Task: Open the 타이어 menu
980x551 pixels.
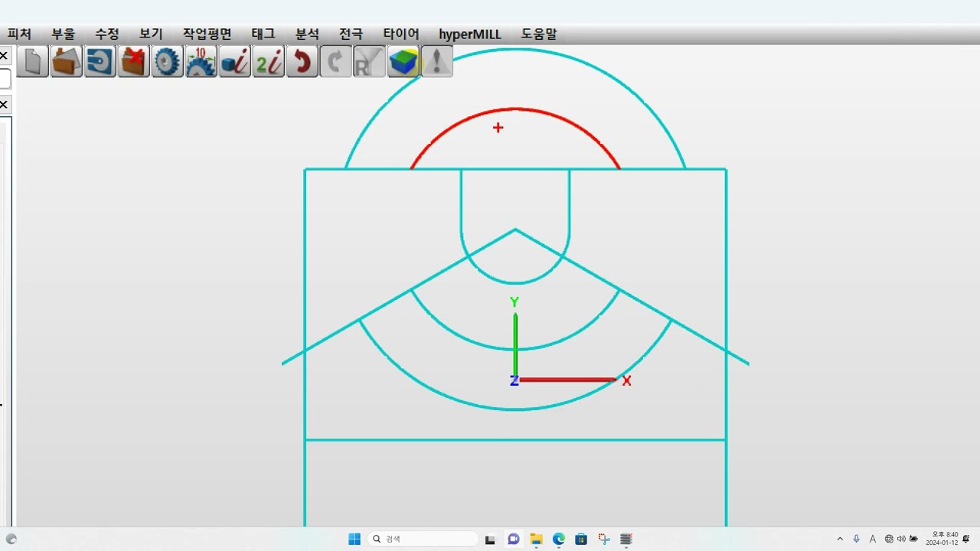Action: 401,34
